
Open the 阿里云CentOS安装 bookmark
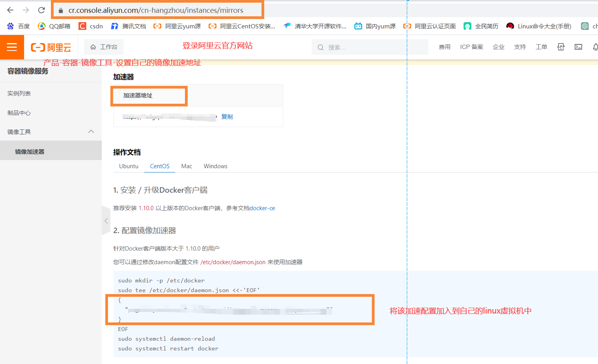[242, 26]
